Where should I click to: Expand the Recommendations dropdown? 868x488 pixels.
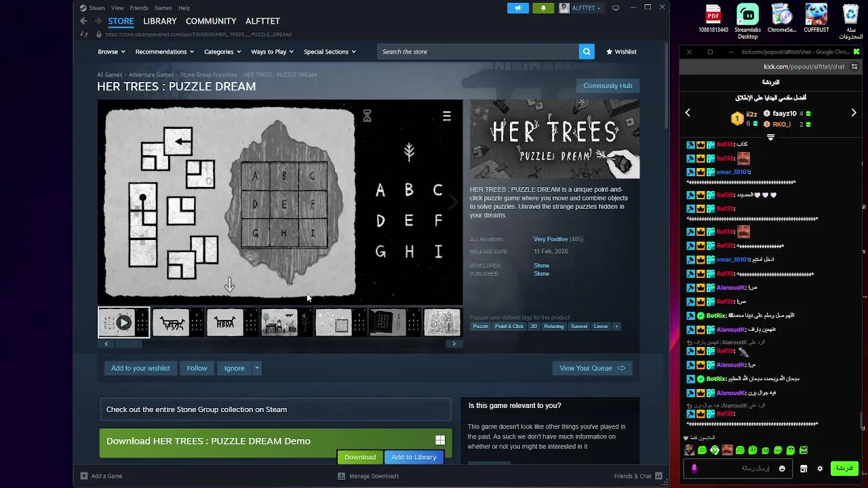[x=165, y=52]
